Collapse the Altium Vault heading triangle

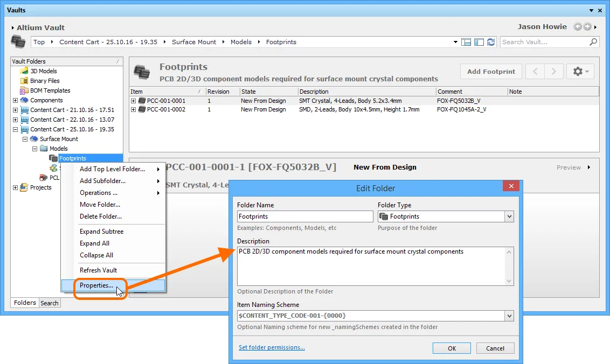[13, 28]
